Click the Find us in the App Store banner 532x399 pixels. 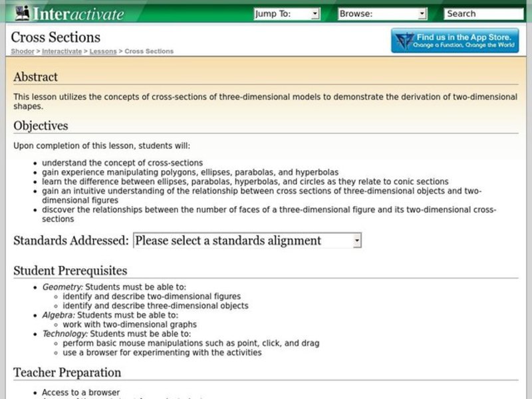456,40
